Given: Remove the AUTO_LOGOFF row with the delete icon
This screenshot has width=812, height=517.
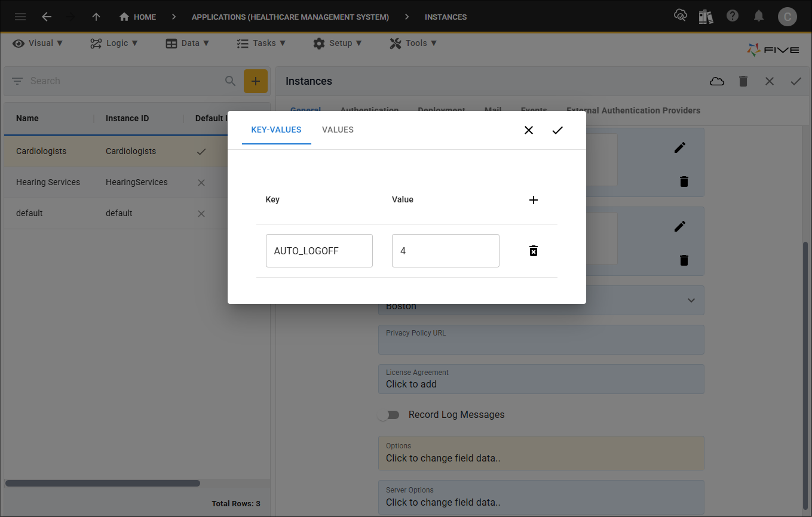Looking at the screenshot, I should coord(533,251).
